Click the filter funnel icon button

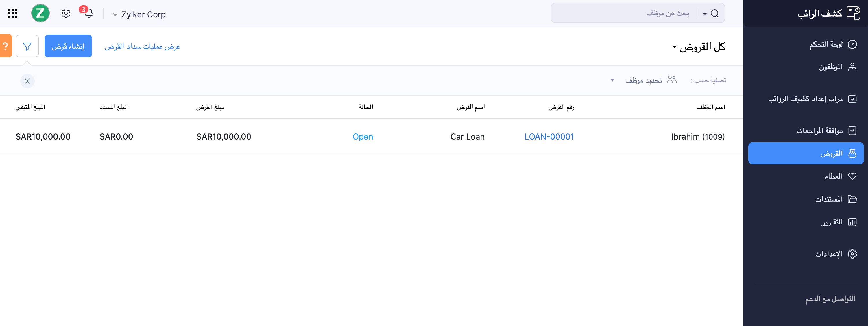coord(27,46)
